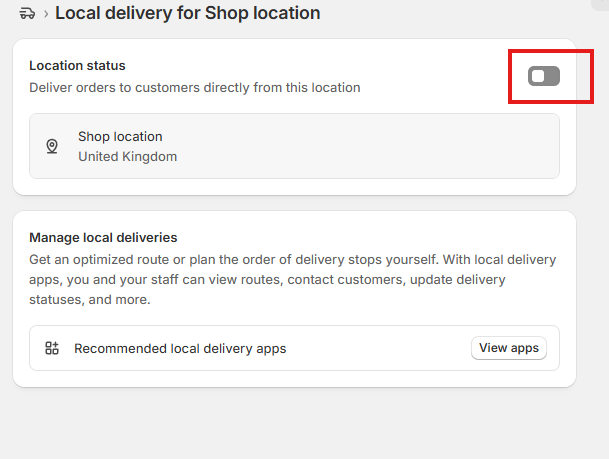The height and width of the screenshot is (459, 609).
Task: Click the partial gray element at top-right corner
Action: 600,5
